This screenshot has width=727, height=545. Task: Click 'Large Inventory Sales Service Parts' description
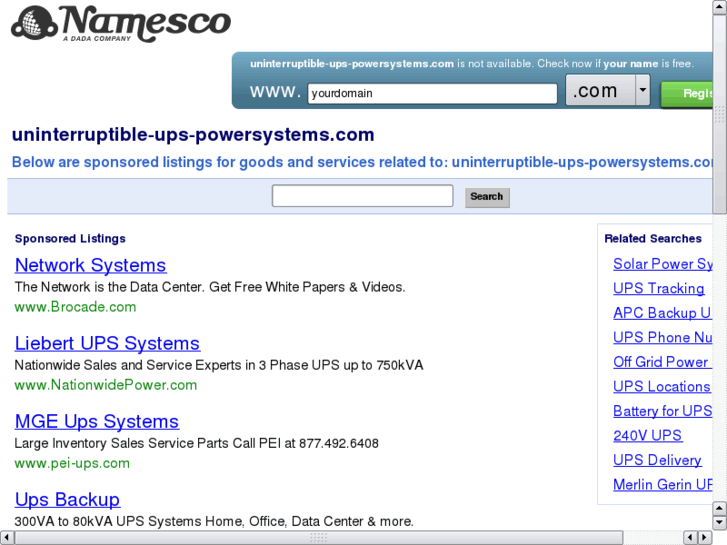click(197, 443)
